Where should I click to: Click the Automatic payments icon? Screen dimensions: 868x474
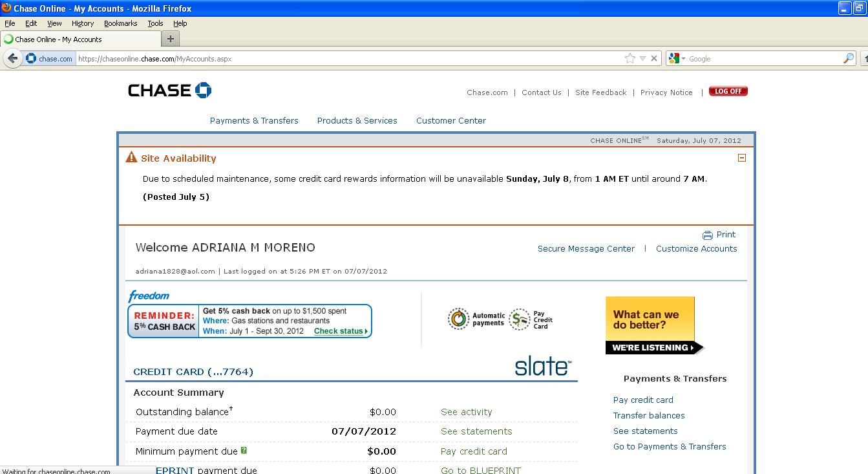click(x=459, y=319)
